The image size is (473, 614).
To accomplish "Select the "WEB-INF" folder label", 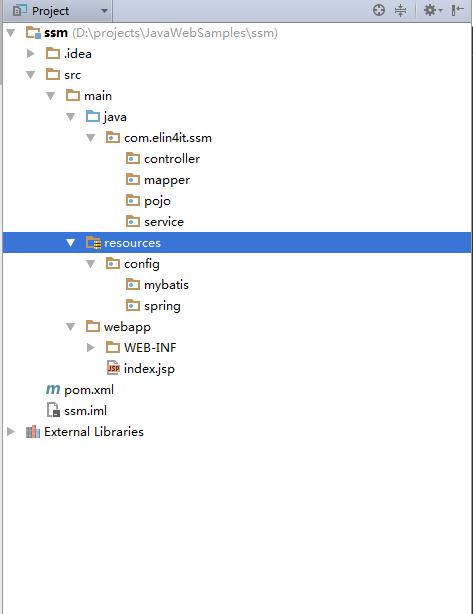I will [150, 347].
